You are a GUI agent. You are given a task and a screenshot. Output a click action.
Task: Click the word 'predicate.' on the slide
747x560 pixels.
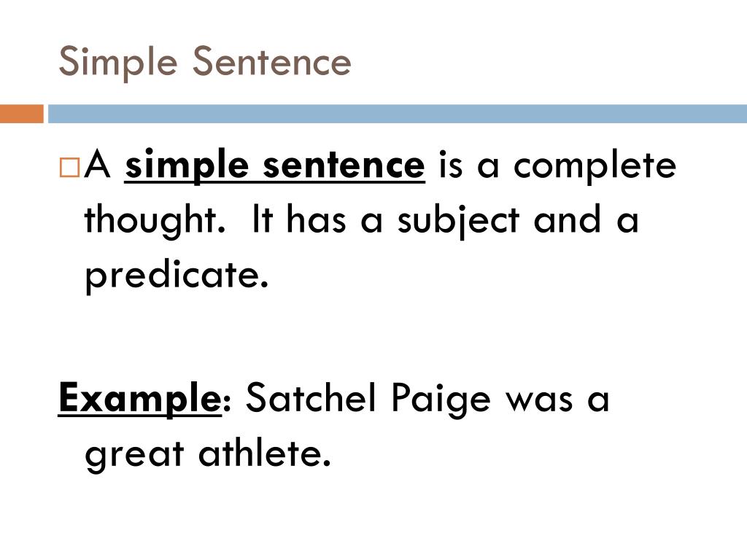click(x=177, y=276)
